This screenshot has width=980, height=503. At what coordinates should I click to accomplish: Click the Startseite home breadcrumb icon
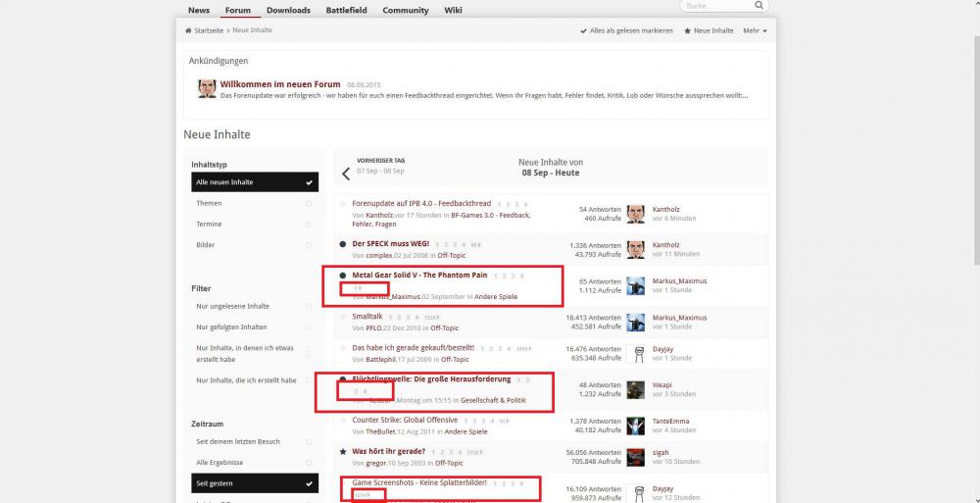pos(188,30)
